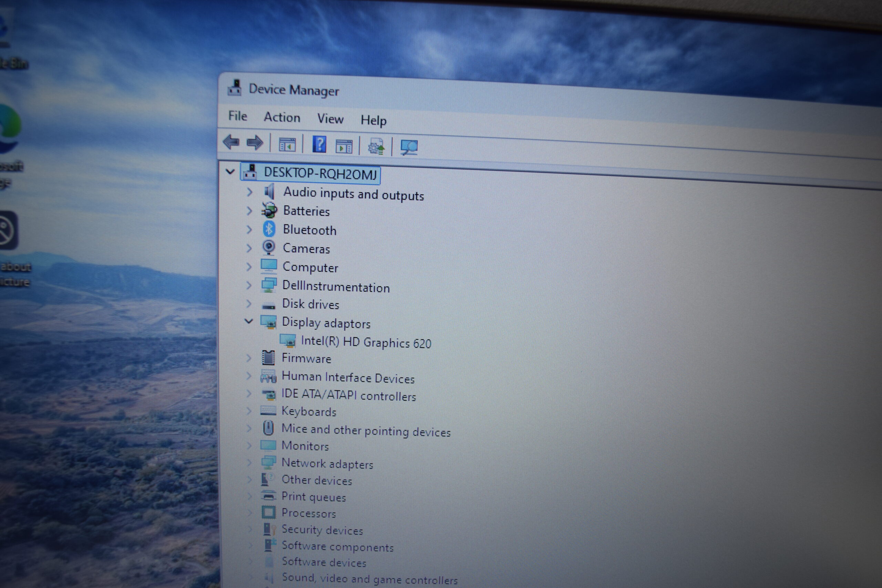Collapse the DESKTOP-RQH2OMJ root node chevron
This screenshot has height=588, width=882.
(230, 172)
